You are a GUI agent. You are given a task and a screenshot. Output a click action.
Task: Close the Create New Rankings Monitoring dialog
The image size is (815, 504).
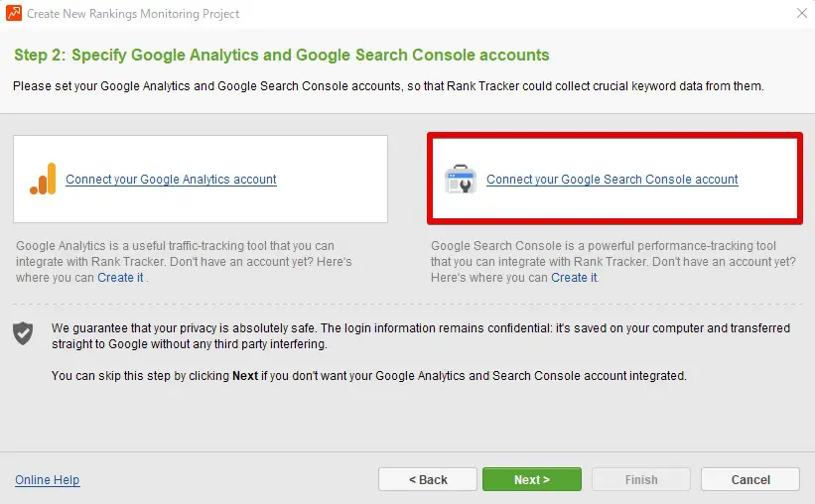pos(801,14)
